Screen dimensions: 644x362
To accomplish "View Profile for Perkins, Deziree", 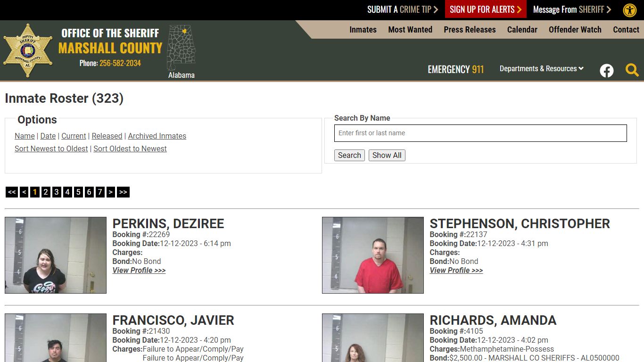I will [x=139, y=270].
